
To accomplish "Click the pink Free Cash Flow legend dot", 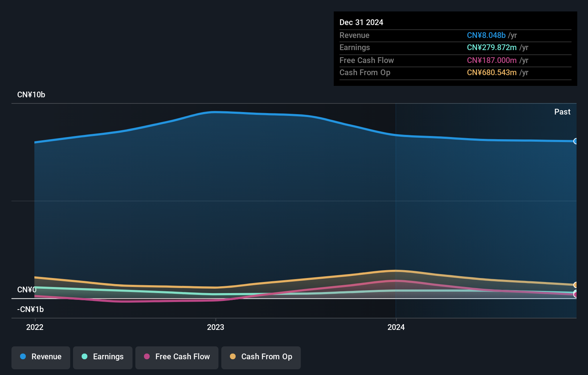I will coord(147,356).
